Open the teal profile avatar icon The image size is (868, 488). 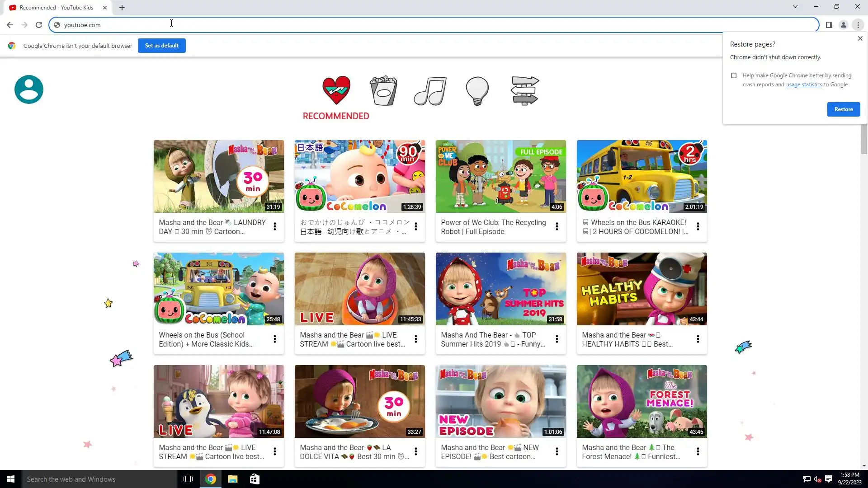coord(29,89)
